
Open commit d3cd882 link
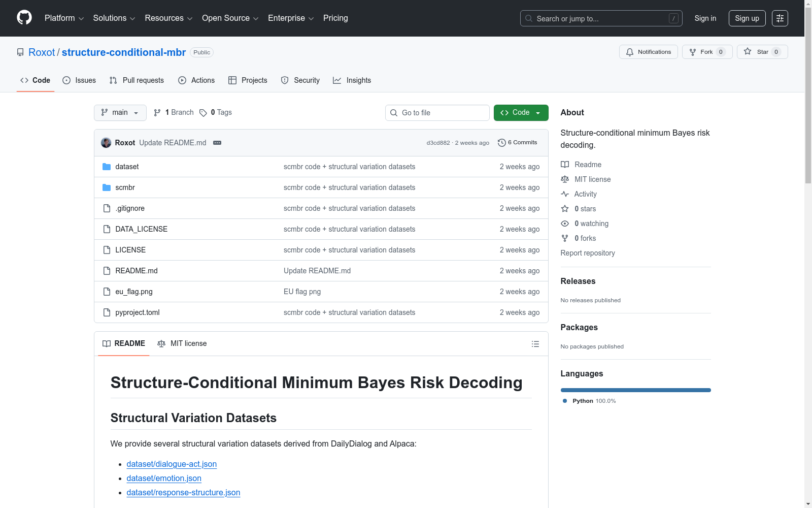(x=438, y=143)
